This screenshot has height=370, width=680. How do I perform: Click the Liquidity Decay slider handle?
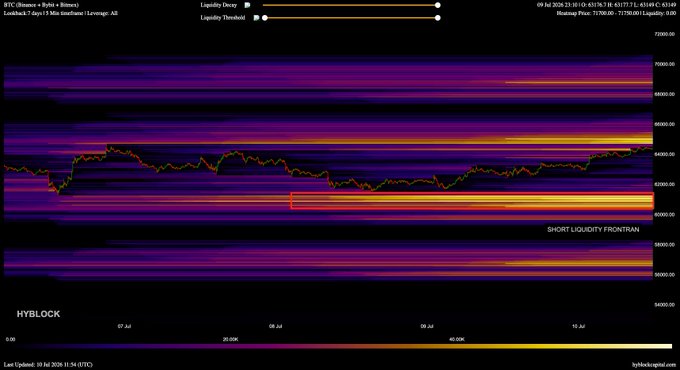point(438,5)
